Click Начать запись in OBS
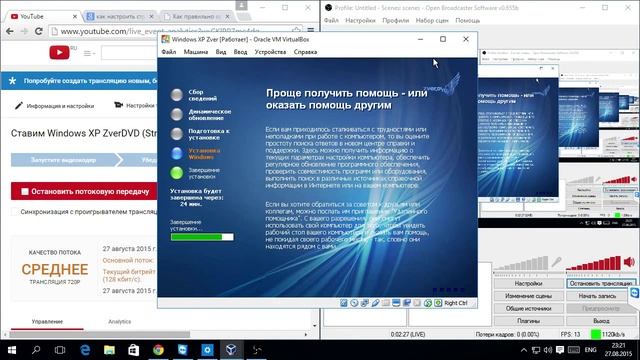Viewport: 640px width, 360px height. tap(597, 296)
